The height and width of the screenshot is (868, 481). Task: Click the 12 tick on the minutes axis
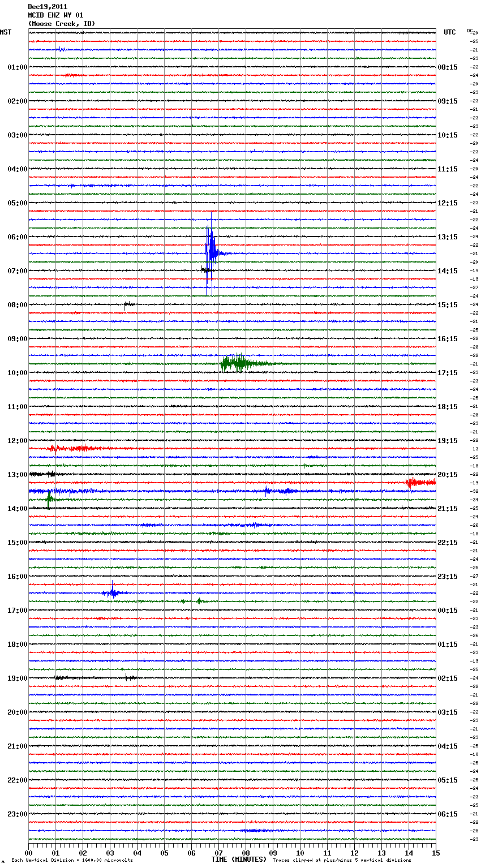[355, 853]
